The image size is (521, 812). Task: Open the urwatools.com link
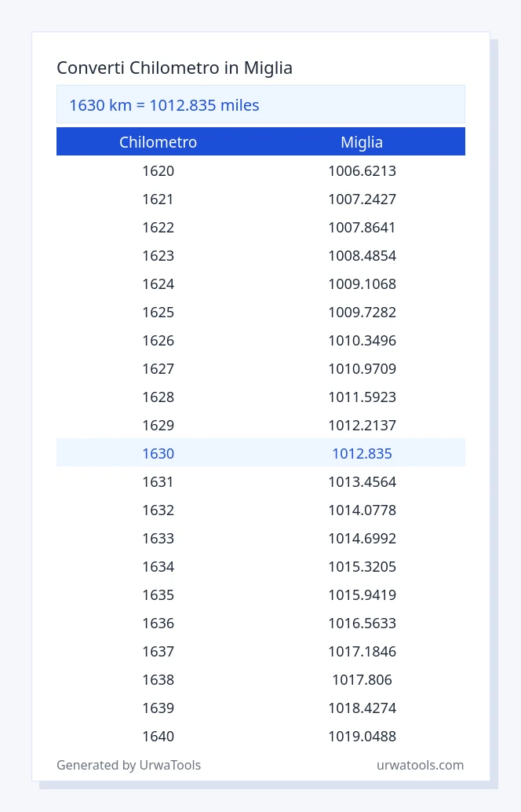tap(420, 765)
